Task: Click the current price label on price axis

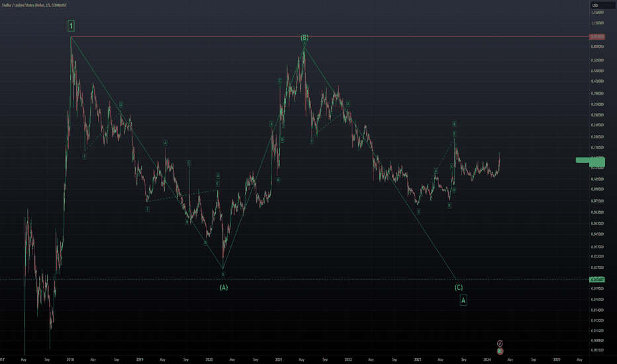Action: click(x=597, y=161)
